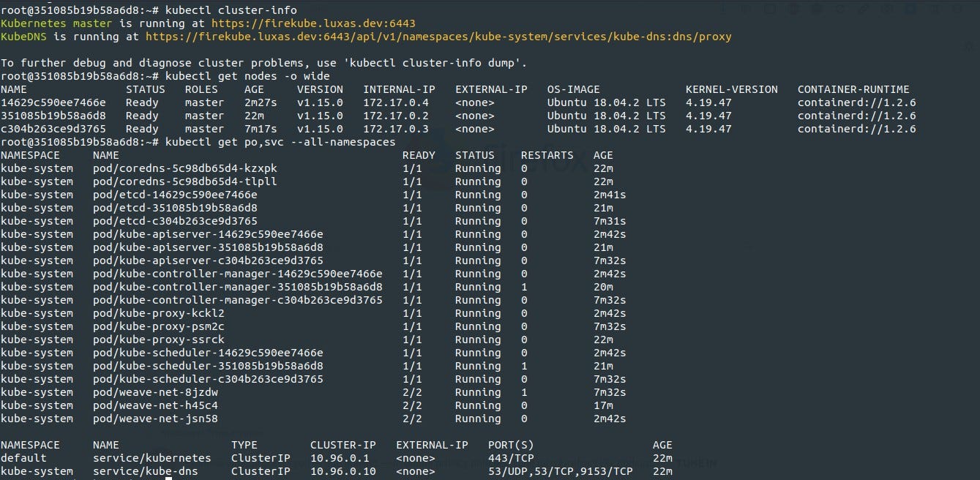Click the PORT(S) column header
980x480 pixels.
(x=512, y=445)
